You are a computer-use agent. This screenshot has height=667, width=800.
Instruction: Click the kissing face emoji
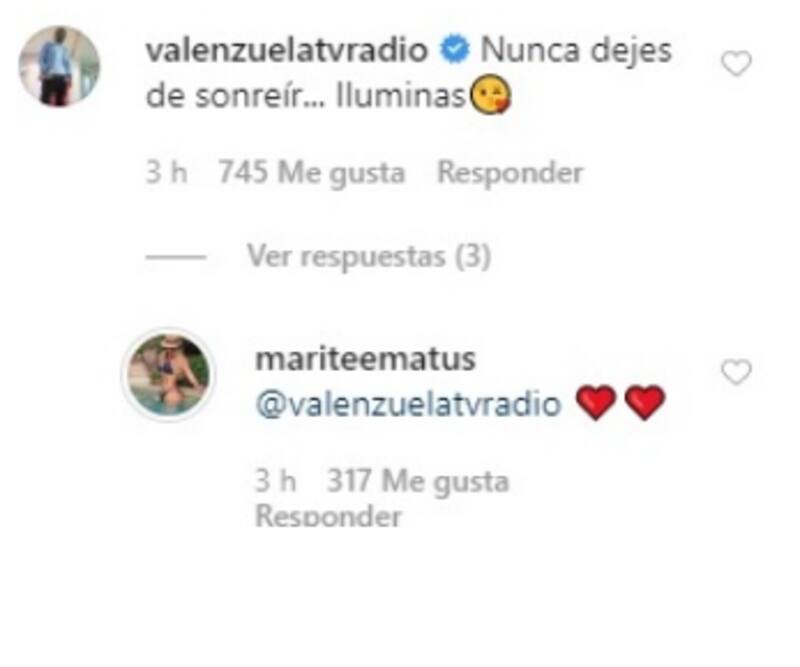pos(490,98)
